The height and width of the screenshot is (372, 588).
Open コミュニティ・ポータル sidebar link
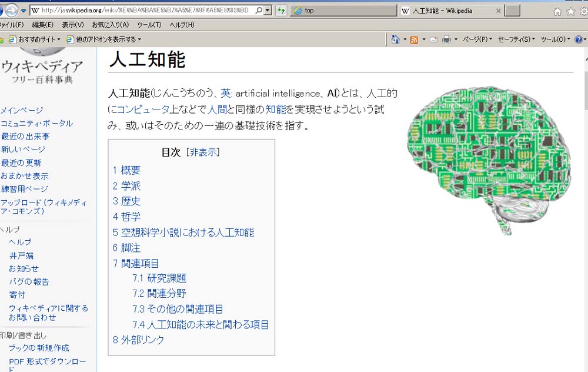(36, 124)
